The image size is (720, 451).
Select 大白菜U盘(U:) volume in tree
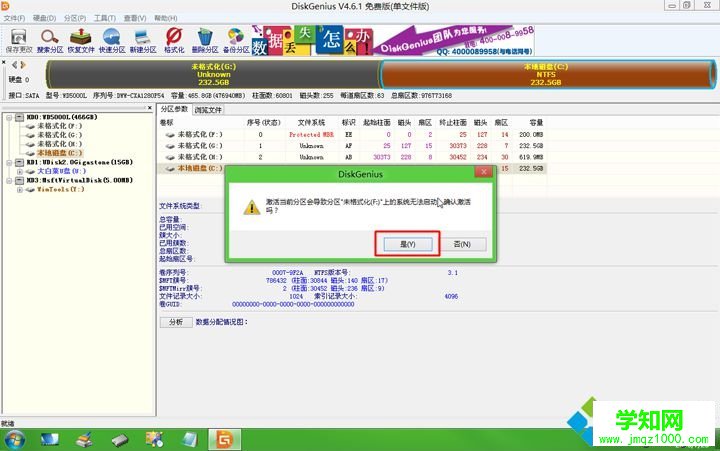pyautogui.click(x=62, y=171)
